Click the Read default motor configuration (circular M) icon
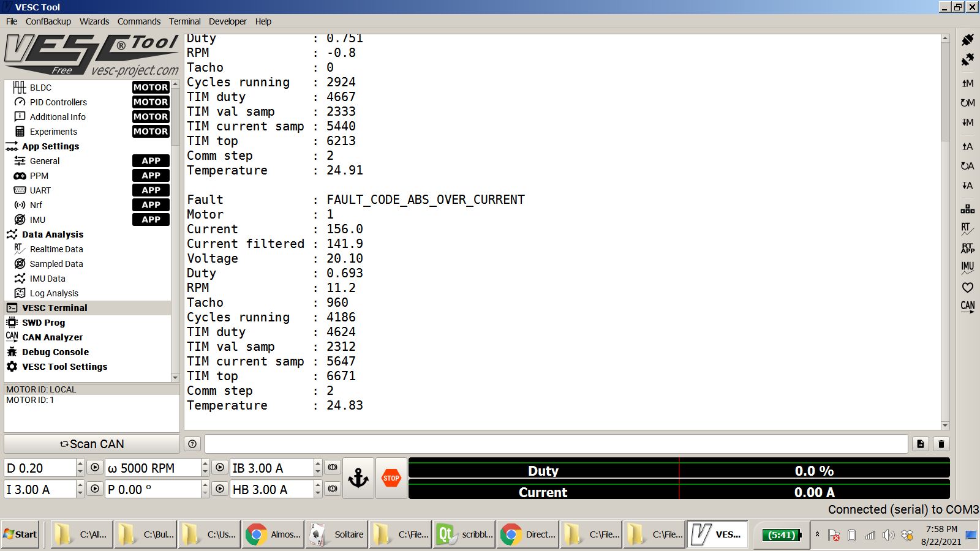This screenshot has height=551, width=980. pos(967,103)
